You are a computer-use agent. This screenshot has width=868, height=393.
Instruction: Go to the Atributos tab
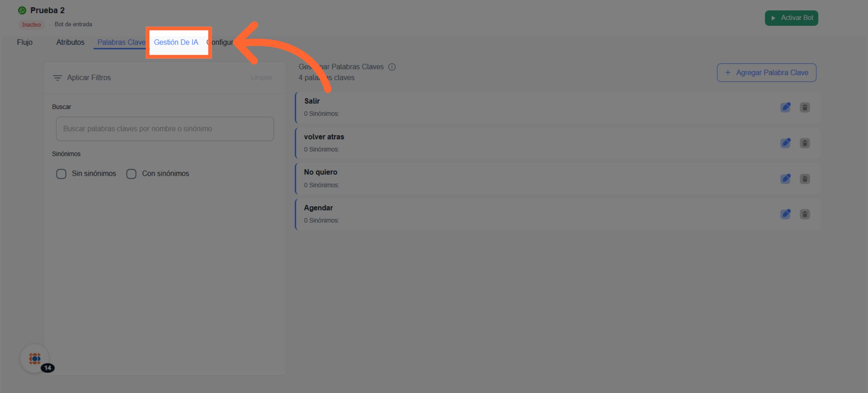pyautogui.click(x=70, y=42)
